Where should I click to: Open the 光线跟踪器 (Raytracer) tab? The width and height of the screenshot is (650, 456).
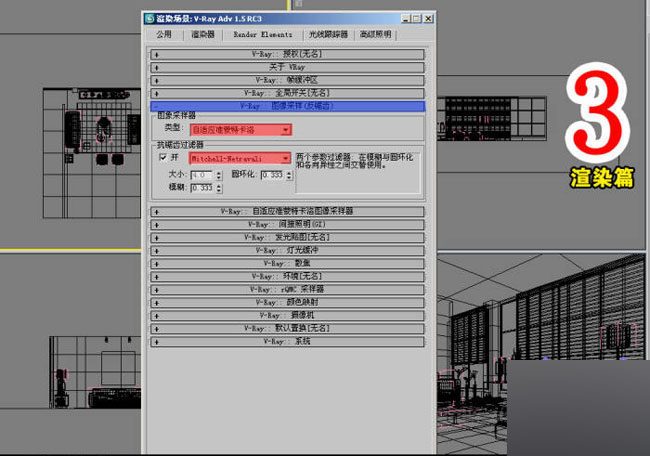[328, 35]
